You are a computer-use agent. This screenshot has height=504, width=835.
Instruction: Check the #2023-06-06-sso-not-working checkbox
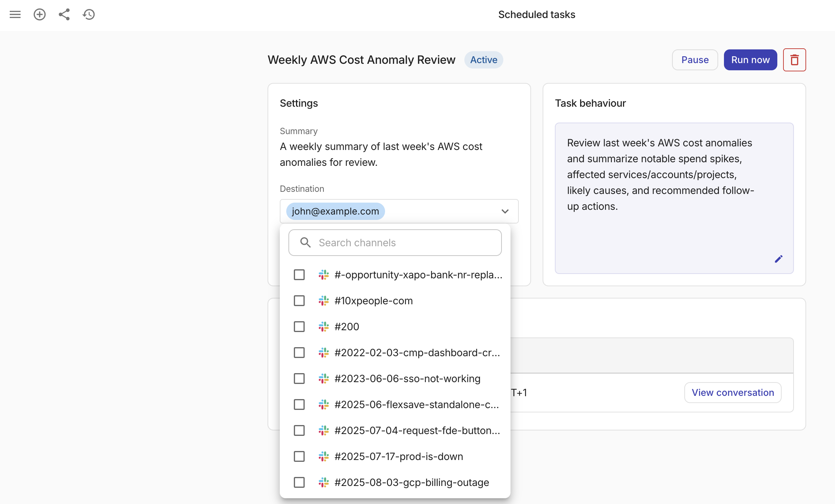click(x=299, y=379)
